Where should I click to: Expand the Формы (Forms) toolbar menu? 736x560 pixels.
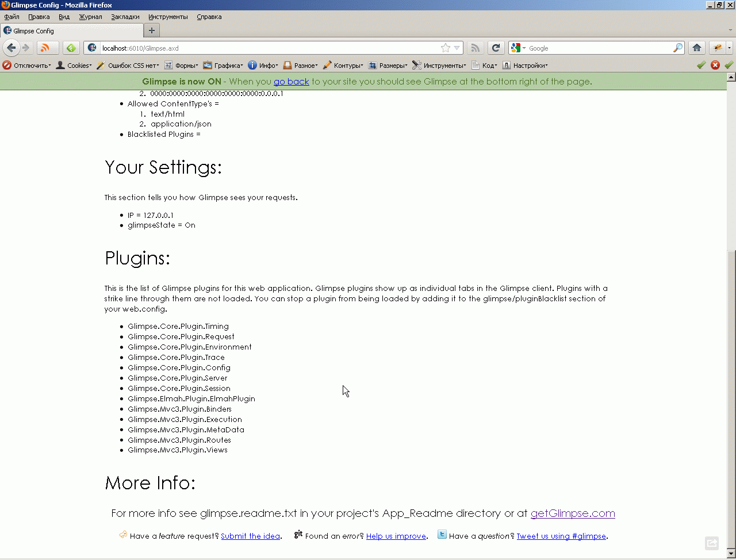point(181,66)
